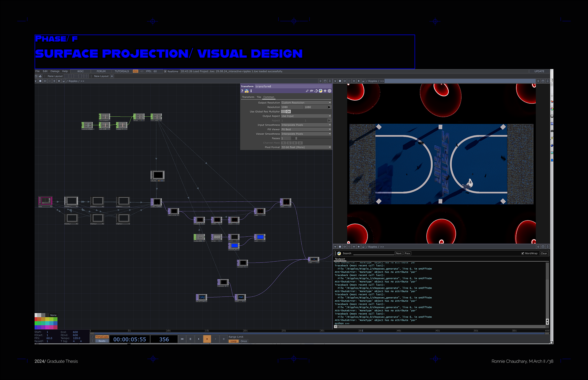588x380 pixels.
Task: Click the bookmark star icon in network pane
Action: [x=59, y=81]
